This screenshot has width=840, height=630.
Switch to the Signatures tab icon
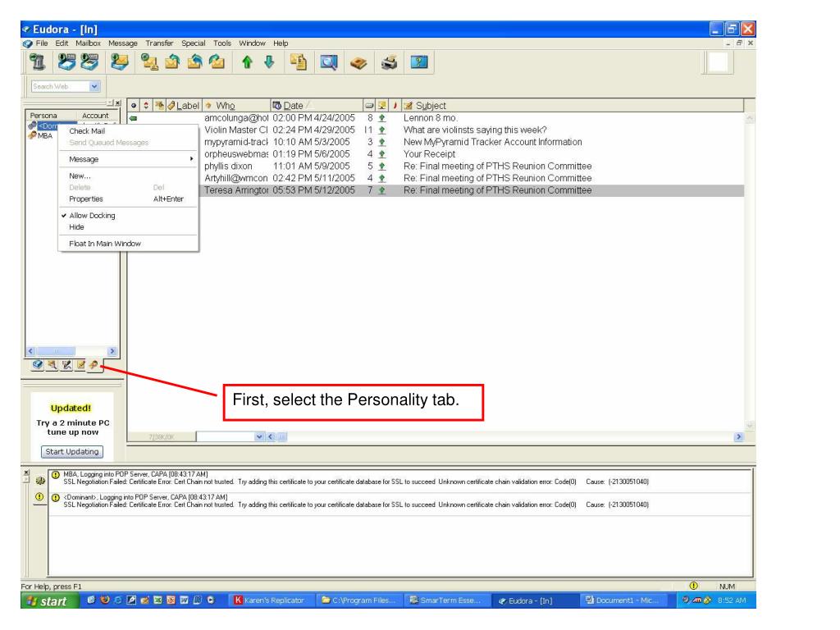click(x=66, y=365)
